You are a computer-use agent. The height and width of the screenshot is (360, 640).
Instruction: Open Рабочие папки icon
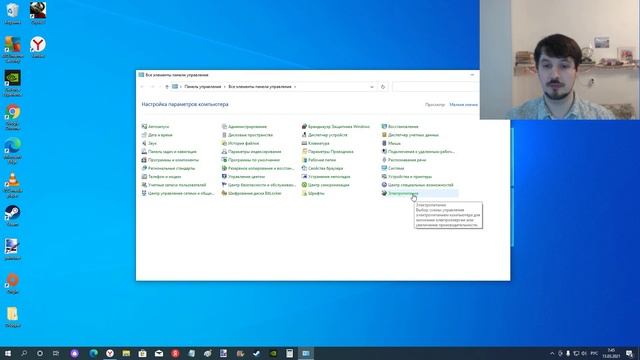304,160
